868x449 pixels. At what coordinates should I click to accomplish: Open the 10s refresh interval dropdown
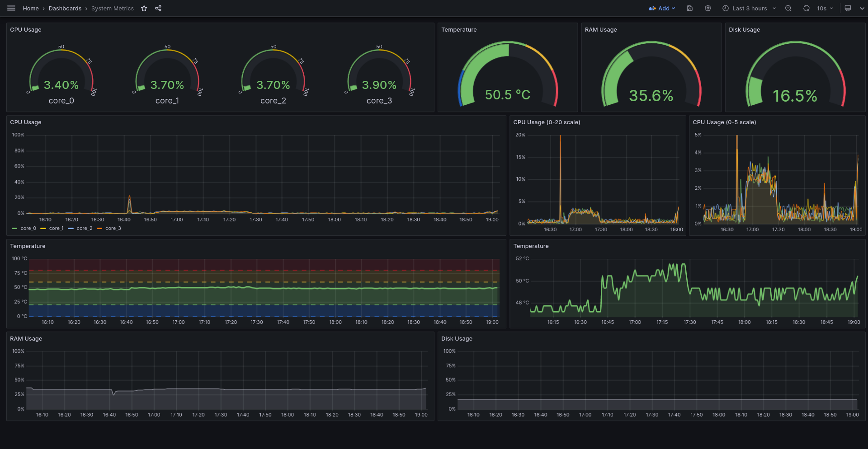coord(825,8)
